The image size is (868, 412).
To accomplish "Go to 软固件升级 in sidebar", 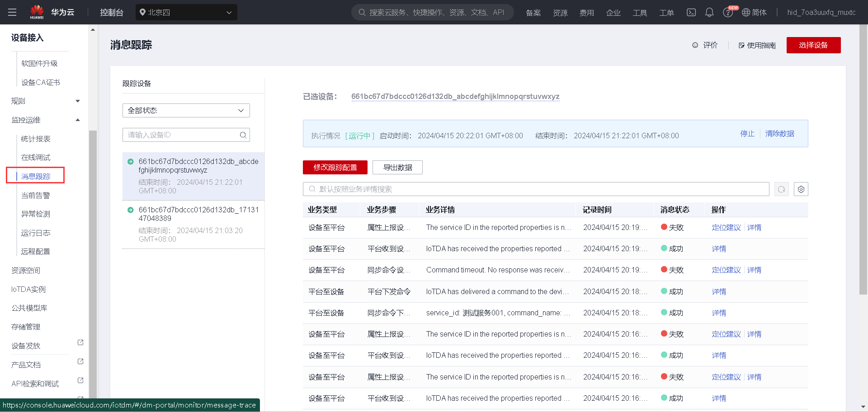I will click(x=39, y=64).
